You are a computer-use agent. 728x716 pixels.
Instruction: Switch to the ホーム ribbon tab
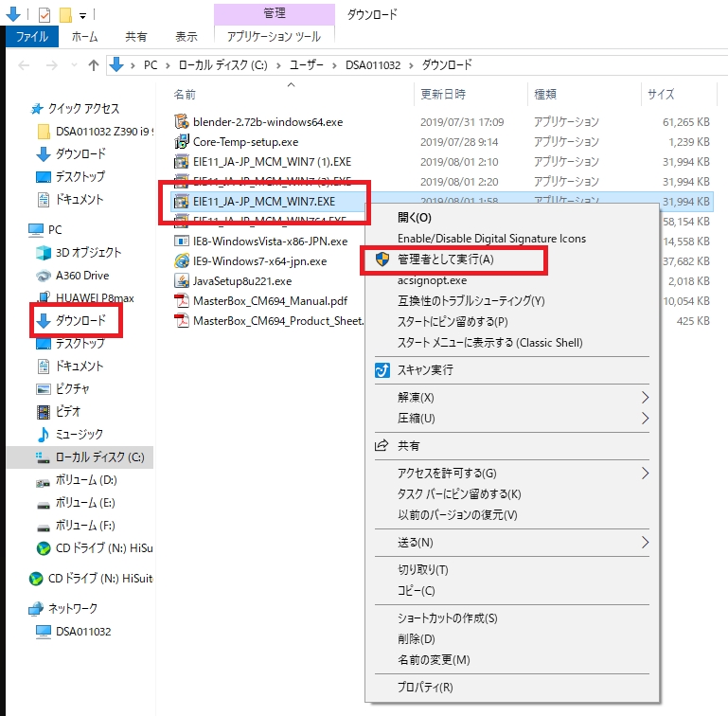(84, 37)
